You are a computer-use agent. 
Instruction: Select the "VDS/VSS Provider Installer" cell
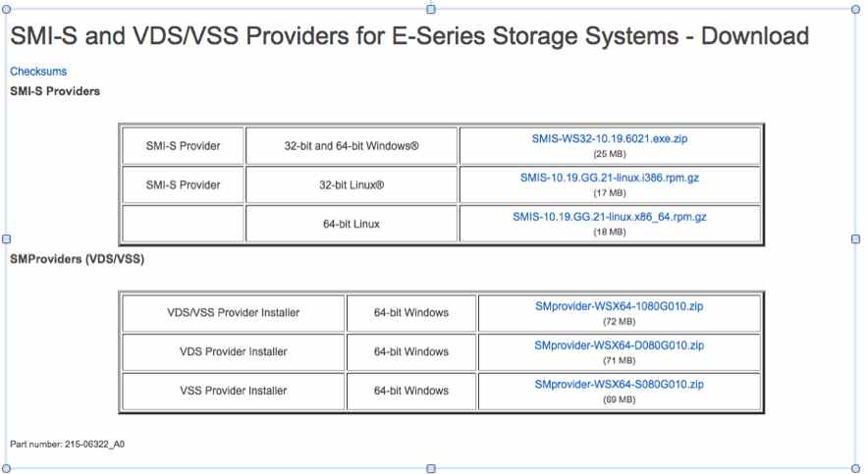[x=233, y=313]
